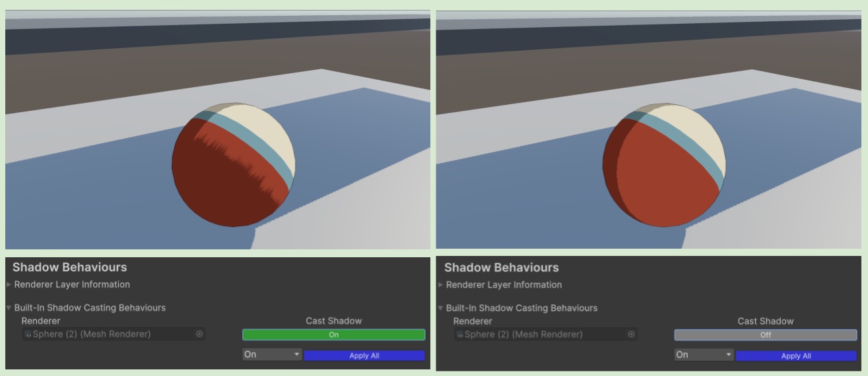The height and width of the screenshot is (376, 868).
Task: Click the sphere without self-shadow streaks
Action: pyautogui.click(x=664, y=165)
